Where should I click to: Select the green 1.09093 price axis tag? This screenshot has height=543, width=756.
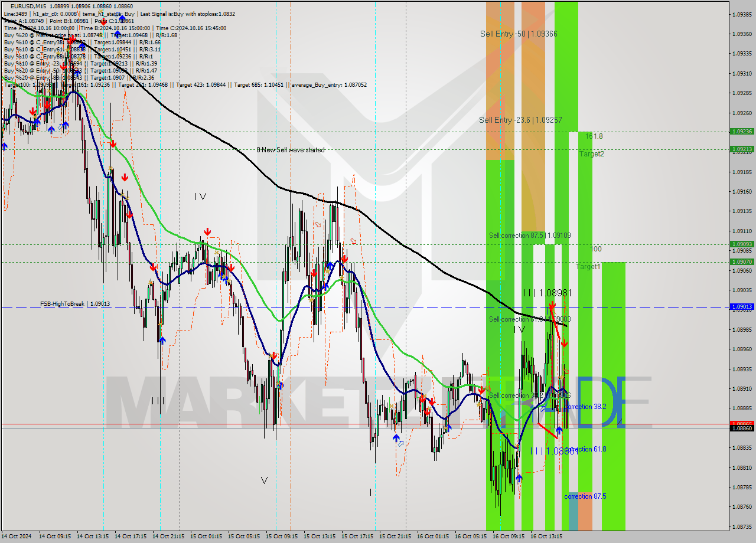pyautogui.click(x=741, y=244)
